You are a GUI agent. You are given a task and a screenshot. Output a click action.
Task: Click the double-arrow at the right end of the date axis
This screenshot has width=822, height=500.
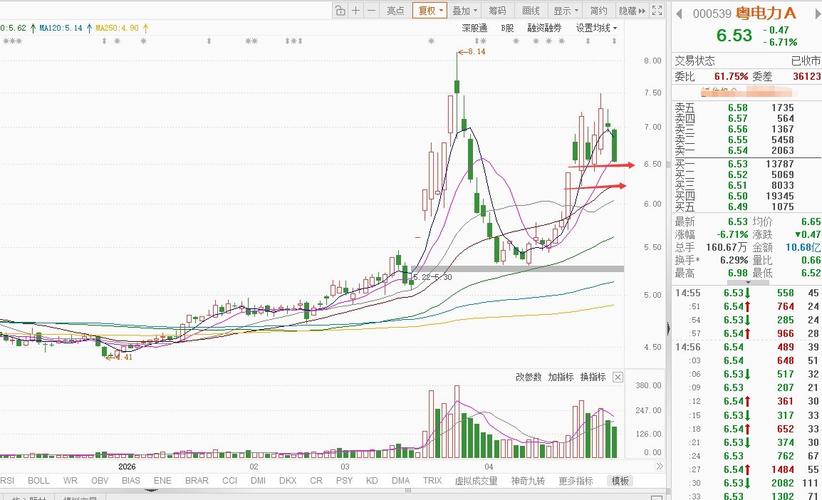click(659, 466)
